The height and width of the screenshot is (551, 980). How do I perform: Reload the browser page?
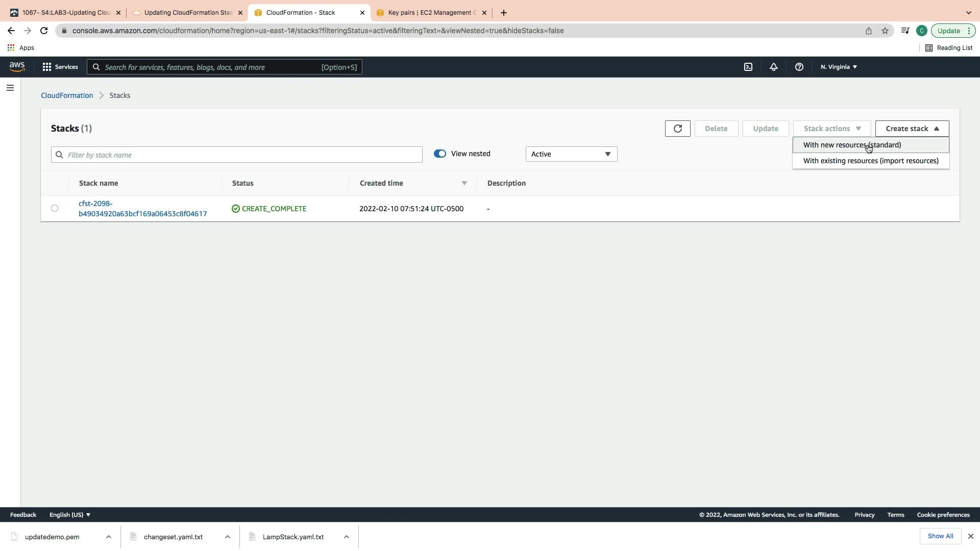coord(44,31)
